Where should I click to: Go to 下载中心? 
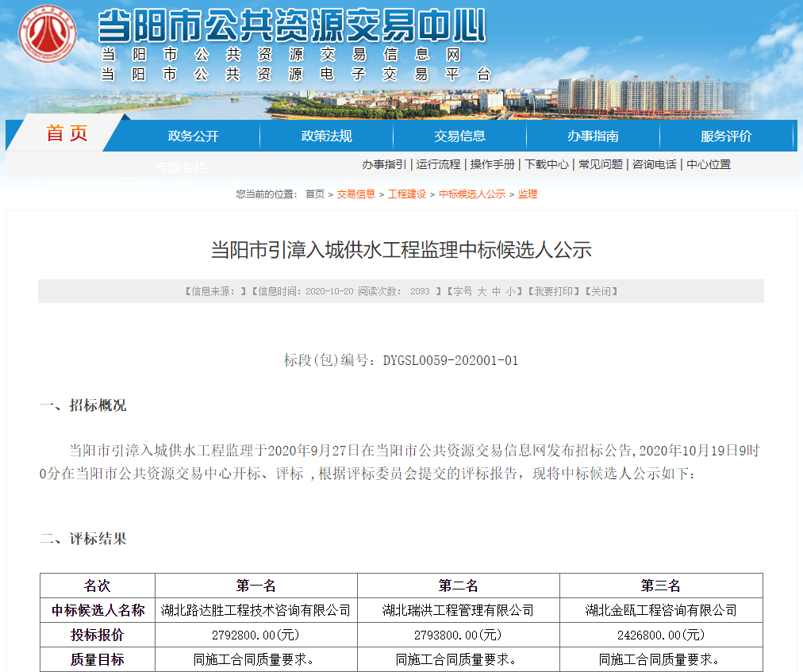tap(547, 164)
